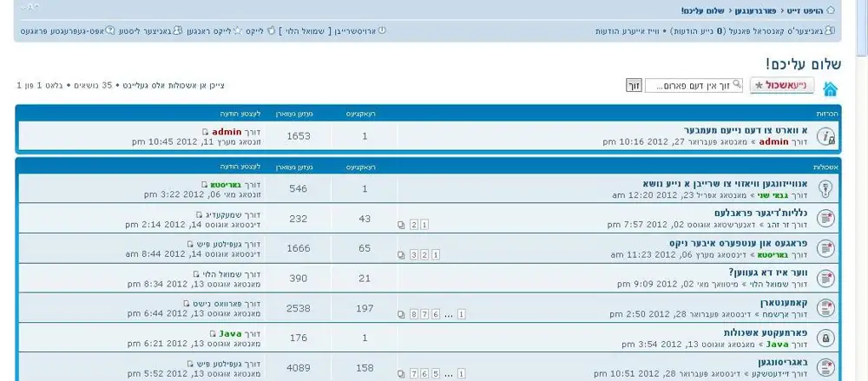Open topic באגריסונגען
Screen dimensions: 868x381
783,363
